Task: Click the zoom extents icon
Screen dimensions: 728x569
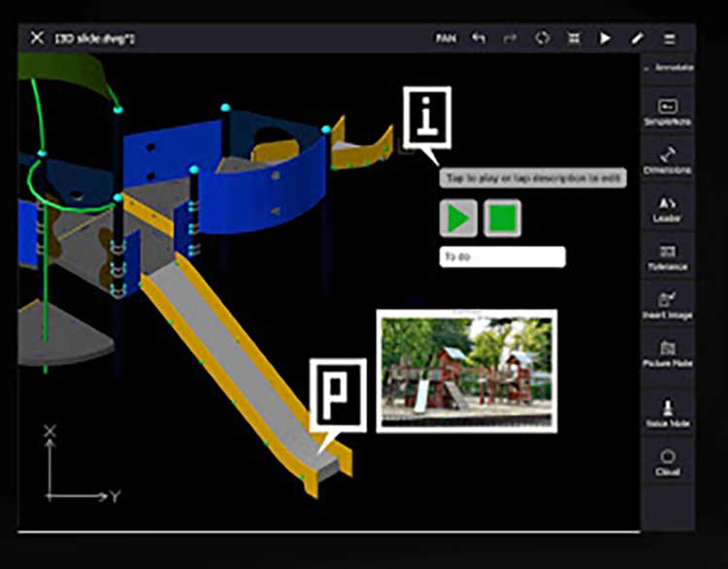Action: (x=574, y=38)
